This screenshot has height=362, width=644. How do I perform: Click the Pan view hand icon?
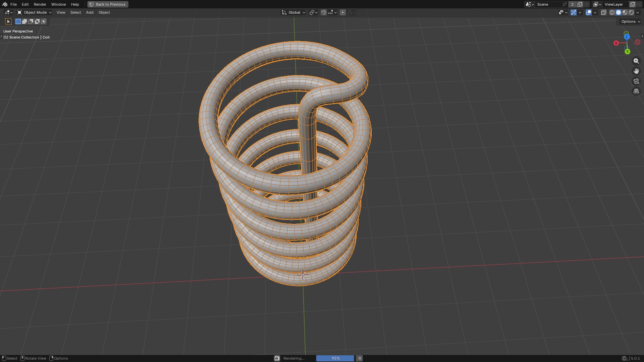636,71
